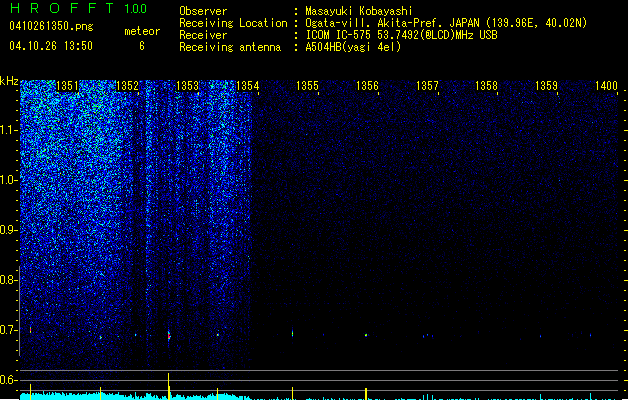Click observer name Masayuki Kobayashi
Image resolution: width=629 pixels, height=400 pixels.
point(359,11)
